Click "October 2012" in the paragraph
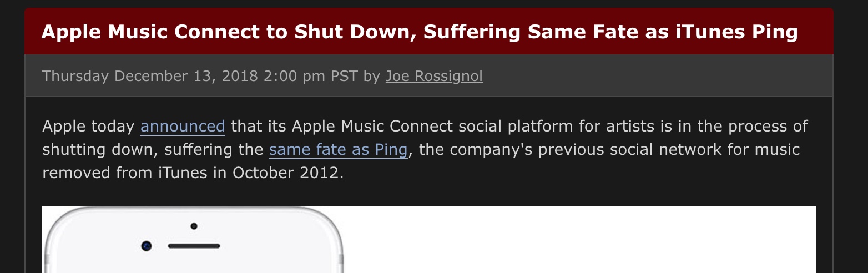The height and width of the screenshot is (273, 868). pyautogui.click(x=286, y=173)
